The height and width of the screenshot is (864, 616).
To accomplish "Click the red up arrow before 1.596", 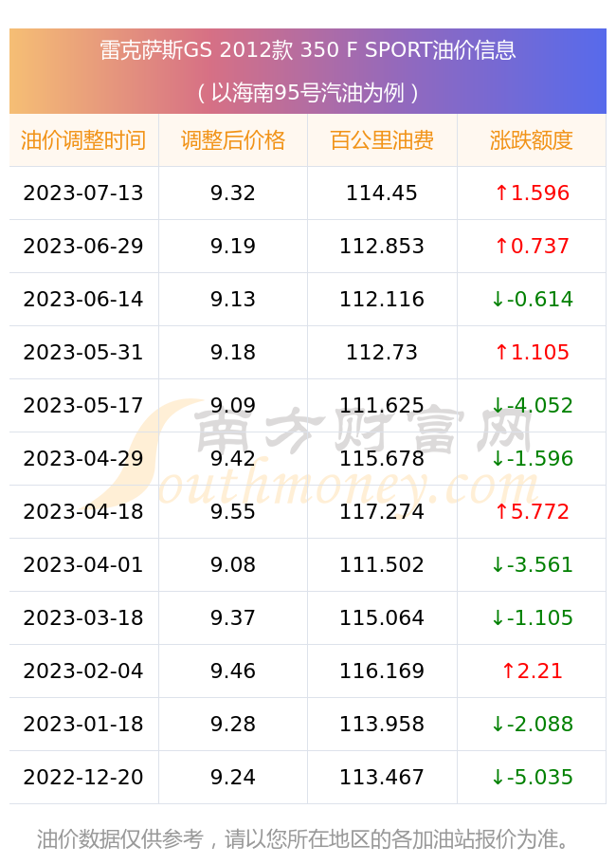I will (501, 193).
